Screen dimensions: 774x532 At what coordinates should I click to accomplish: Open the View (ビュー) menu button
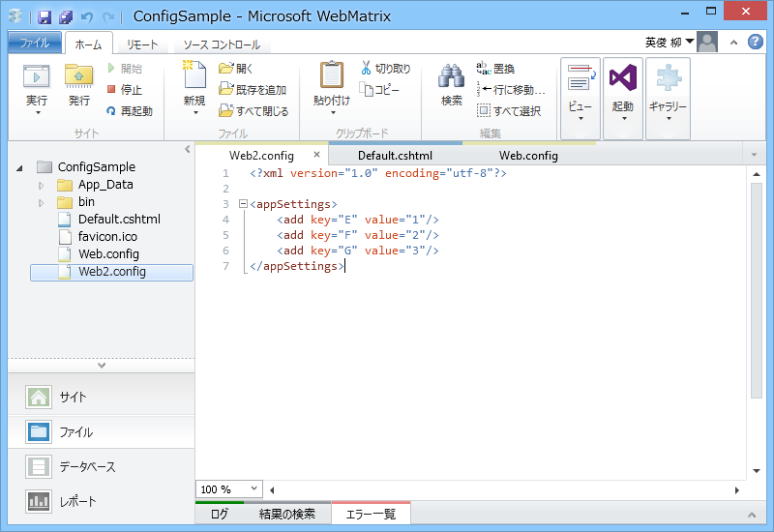tap(580, 99)
